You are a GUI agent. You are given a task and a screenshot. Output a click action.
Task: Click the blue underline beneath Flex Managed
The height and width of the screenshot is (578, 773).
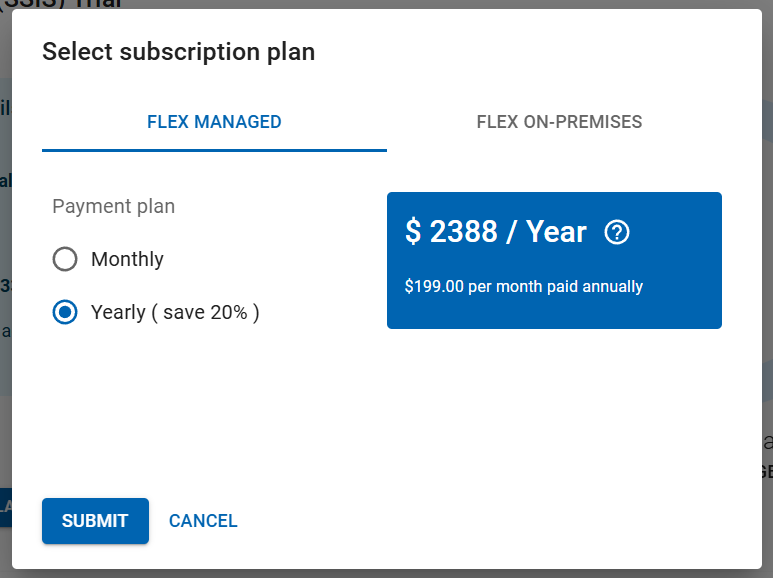pyautogui.click(x=214, y=150)
